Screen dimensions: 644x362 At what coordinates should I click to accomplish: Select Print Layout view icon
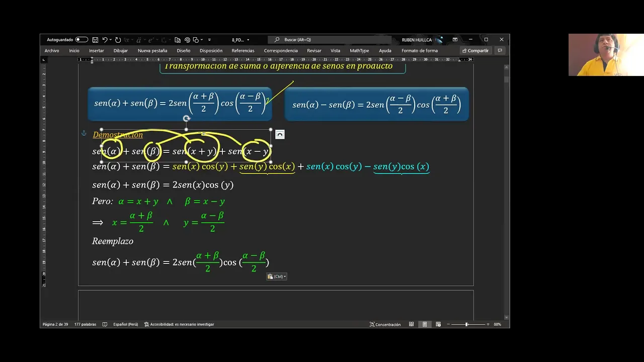(x=425, y=324)
